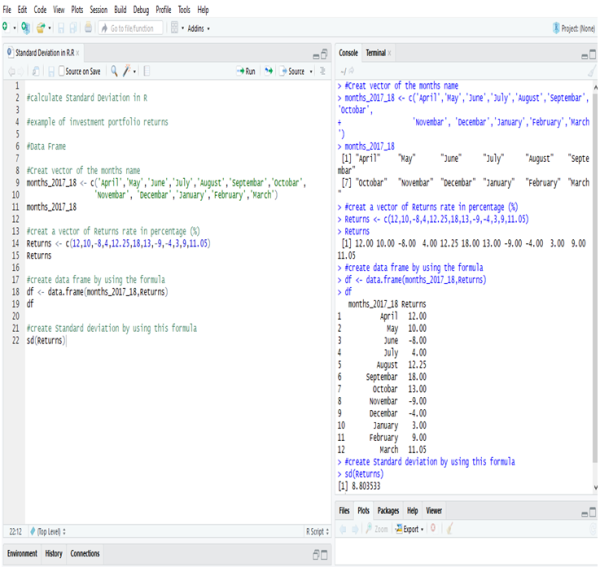600x567 pixels.
Task: Click the open file folder icon
Action: coord(40,28)
